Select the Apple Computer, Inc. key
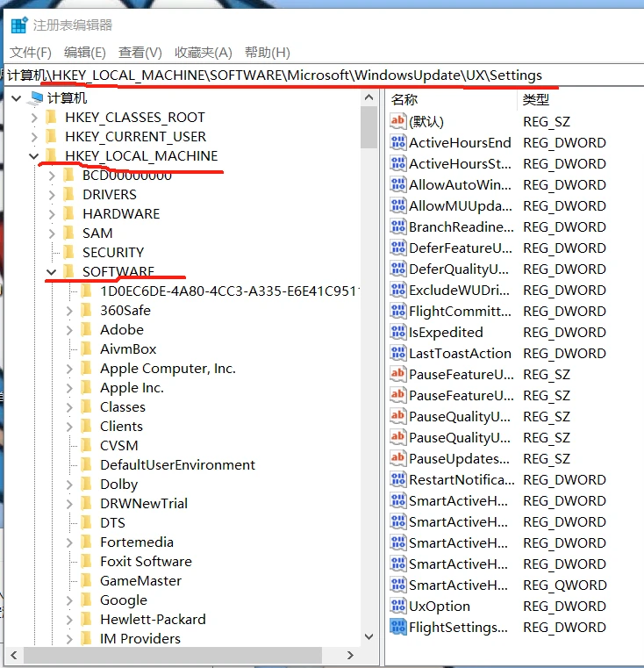 pos(168,369)
